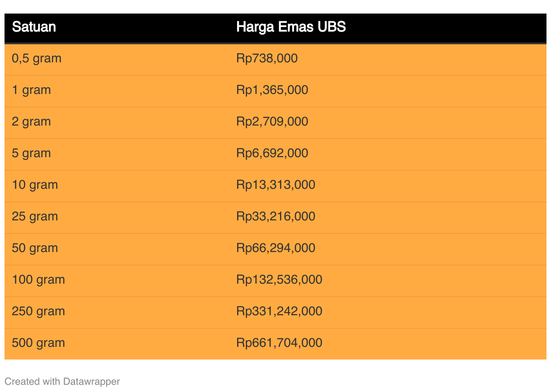This screenshot has width=551, height=392.
Task: Select the 25 gram unit cell
Action: tap(35, 217)
